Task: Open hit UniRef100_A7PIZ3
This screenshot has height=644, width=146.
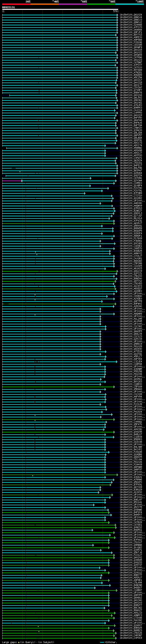Action: pos(131,27)
